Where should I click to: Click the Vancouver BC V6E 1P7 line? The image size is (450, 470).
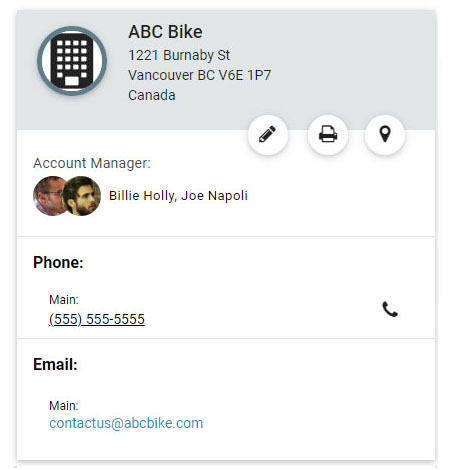pos(200,75)
